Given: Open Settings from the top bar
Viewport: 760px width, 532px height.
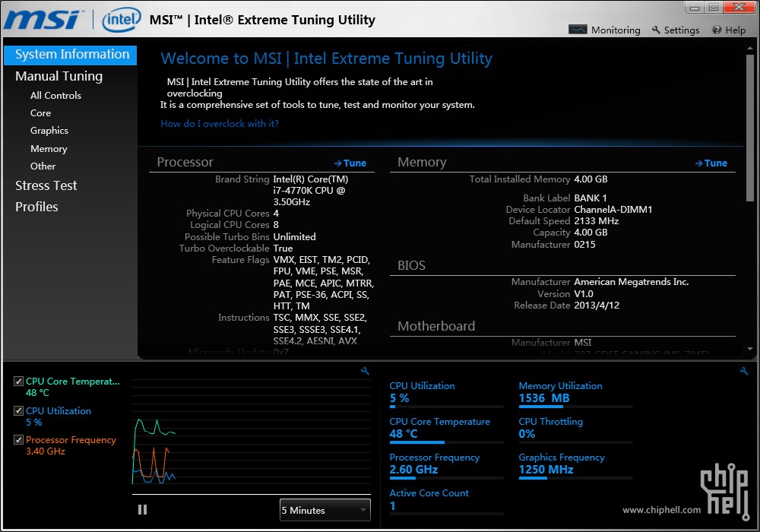Looking at the screenshot, I should (x=682, y=30).
